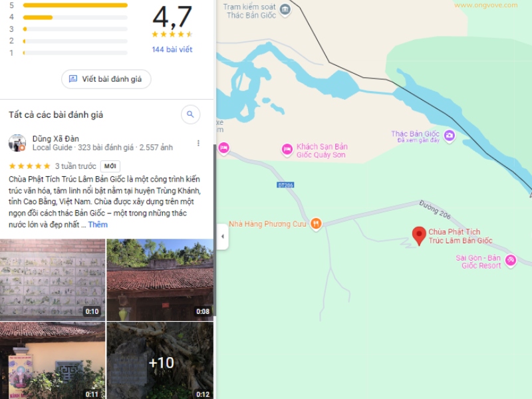
Task: Click the Trạm kiểm soát Thác Bản Giốc pin
Action: pyautogui.click(x=285, y=10)
